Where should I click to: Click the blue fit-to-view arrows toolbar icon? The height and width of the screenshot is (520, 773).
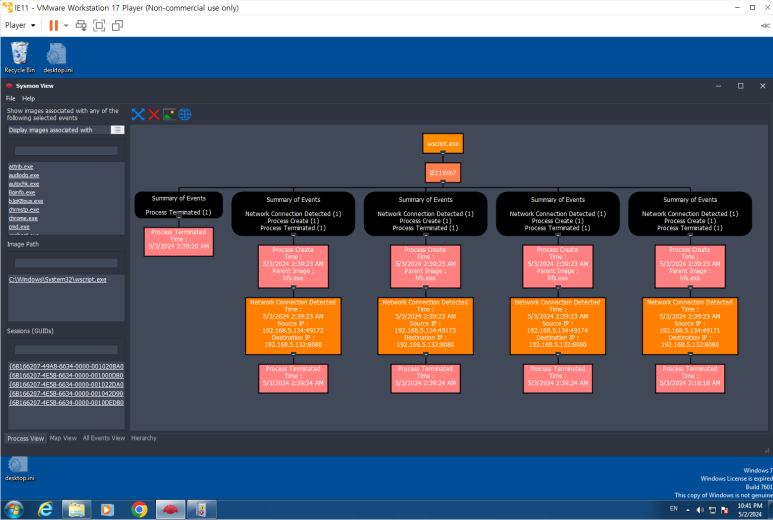click(x=138, y=114)
